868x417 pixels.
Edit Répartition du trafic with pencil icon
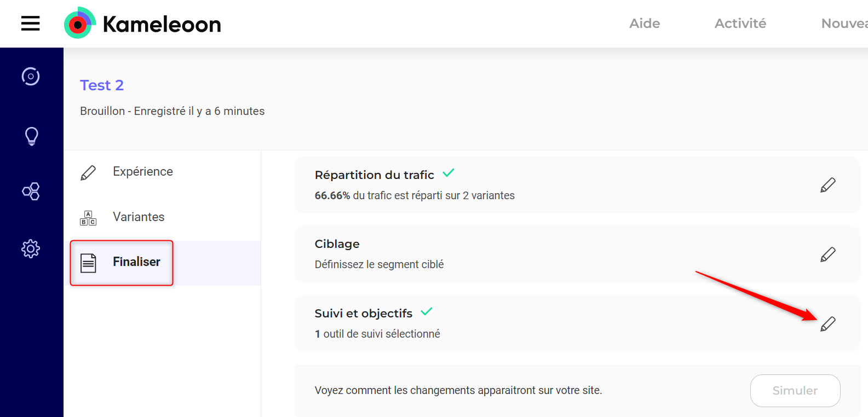point(827,185)
